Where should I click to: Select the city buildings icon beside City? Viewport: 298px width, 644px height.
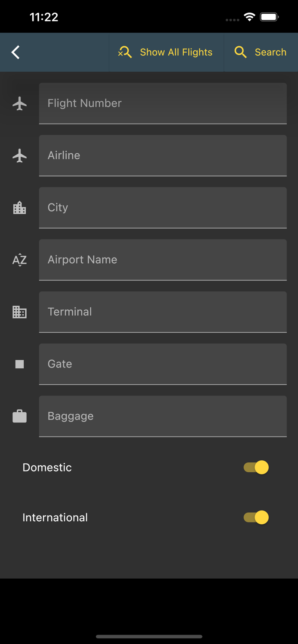pos(19,208)
